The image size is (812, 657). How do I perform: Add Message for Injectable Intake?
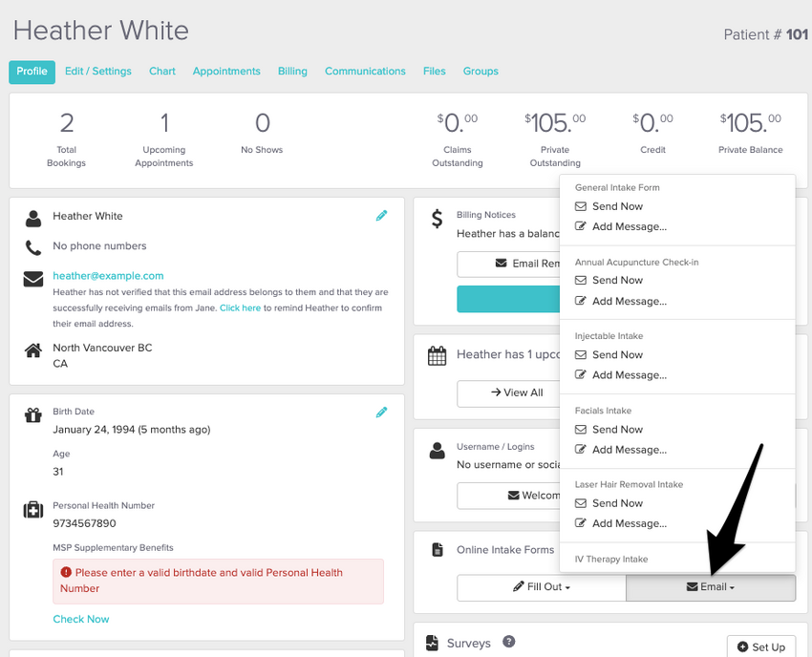coord(621,375)
